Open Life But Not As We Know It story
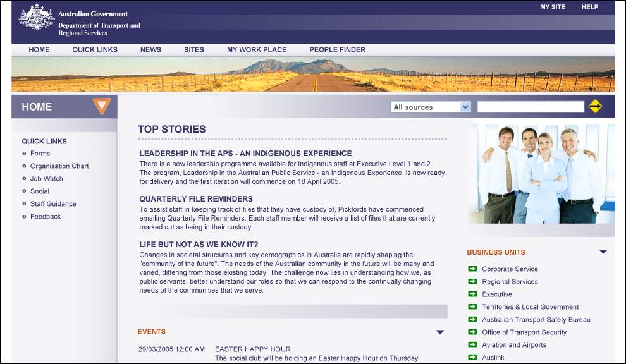 [199, 245]
